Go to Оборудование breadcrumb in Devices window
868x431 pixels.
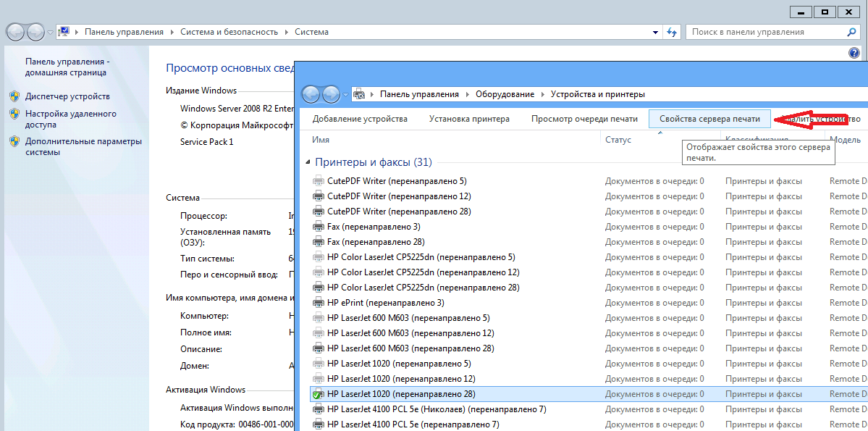pyautogui.click(x=505, y=94)
